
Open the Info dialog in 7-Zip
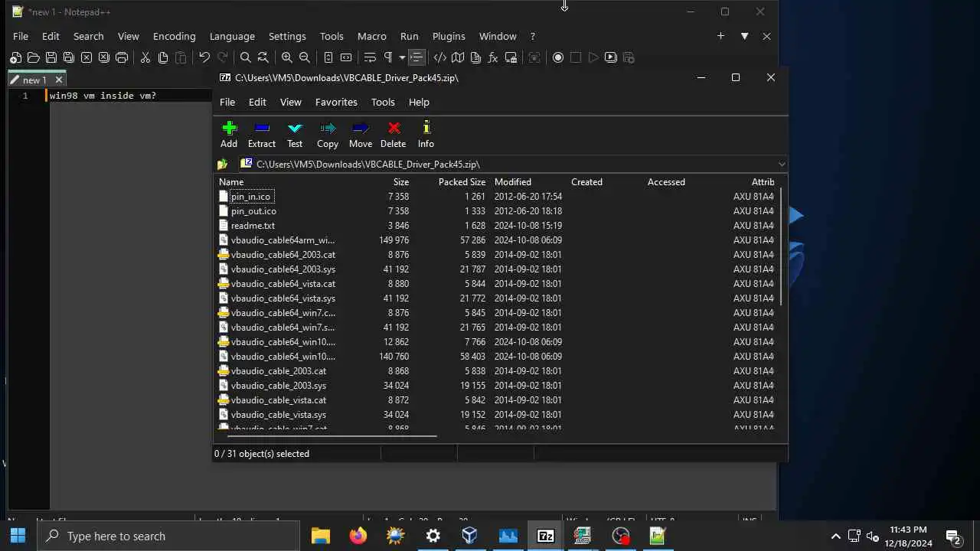pos(426,134)
